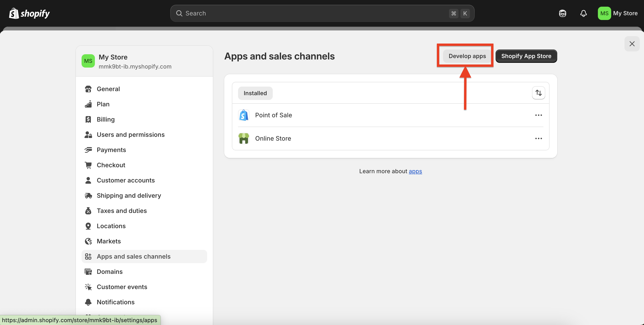Open My Store account menu
This screenshot has width=644, height=325.
(x=618, y=14)
